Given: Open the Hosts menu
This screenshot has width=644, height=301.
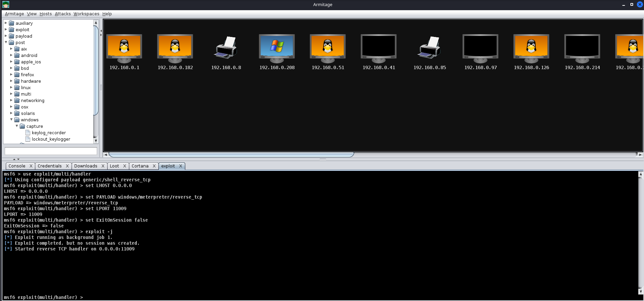Looking at the screenshot, I should pos(45,14).
